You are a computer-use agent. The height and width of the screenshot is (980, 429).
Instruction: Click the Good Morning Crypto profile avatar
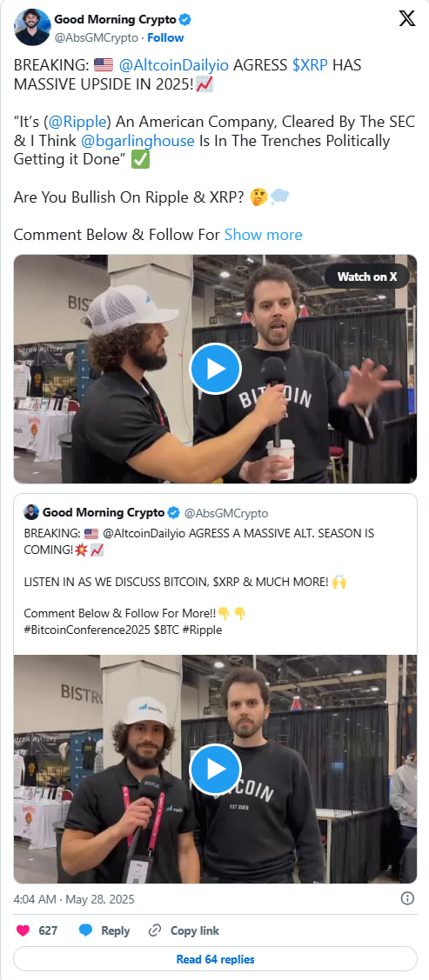point(32,28)
